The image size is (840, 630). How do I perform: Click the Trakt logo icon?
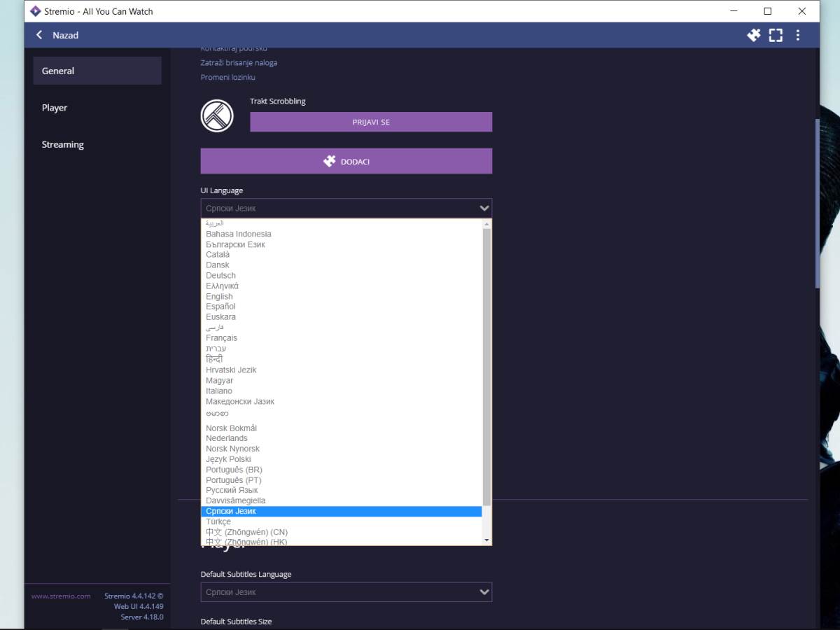pyautogui.click(x=217, y=115)
